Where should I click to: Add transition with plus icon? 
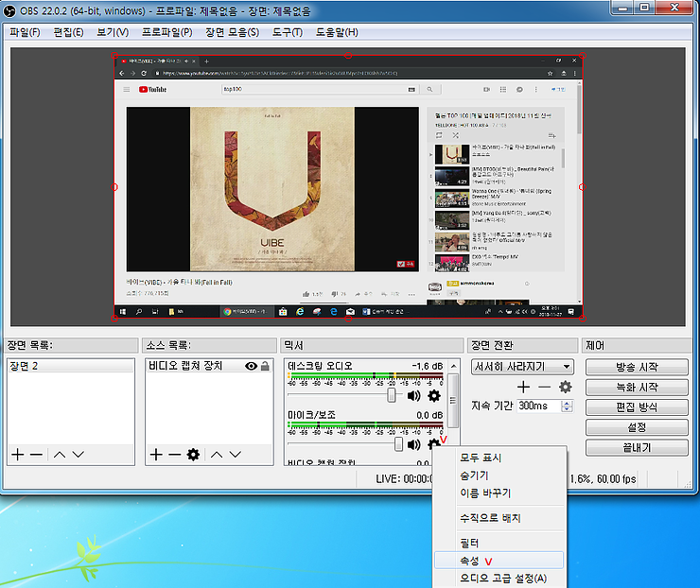[523, 388]
